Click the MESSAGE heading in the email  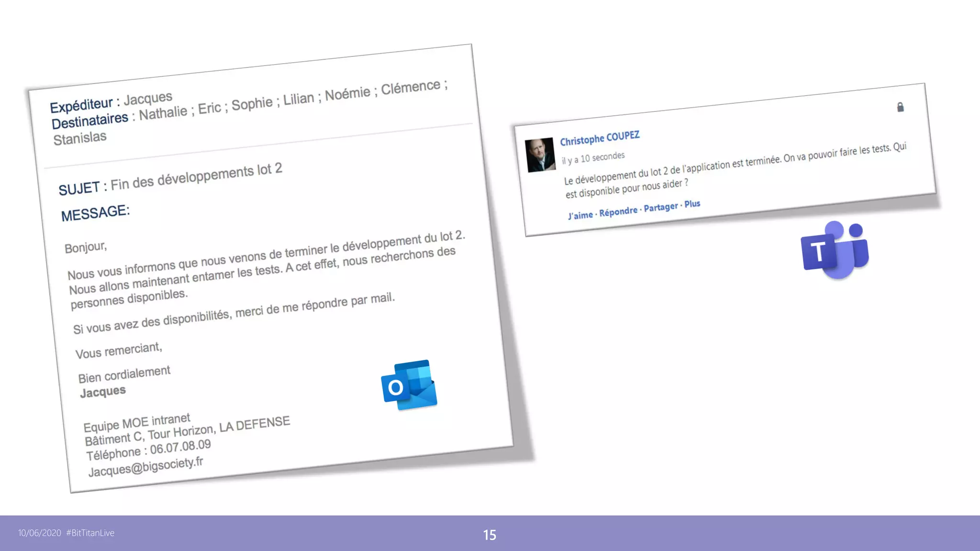(95, 213)
